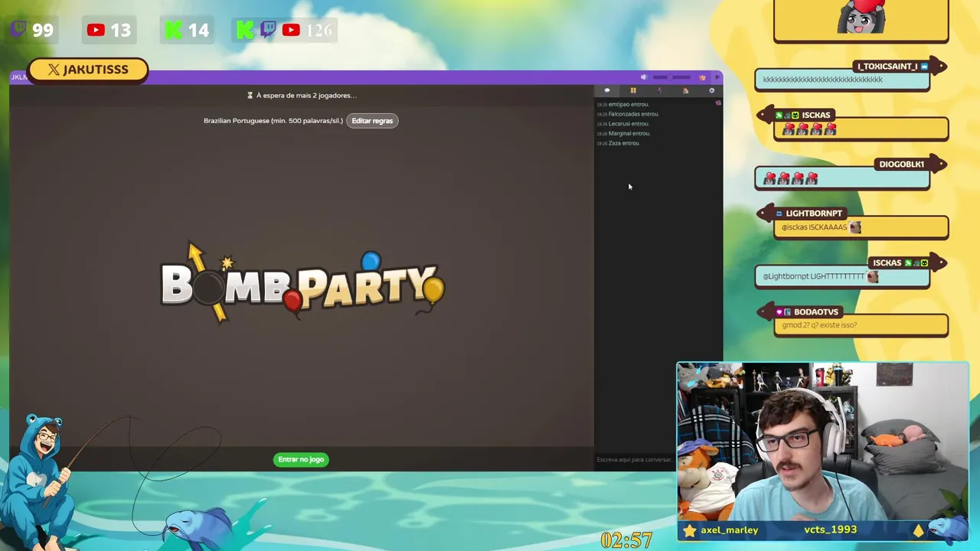Viewport: 980px width, 551px height.
Task: Click I_TOXICSAINT_I username in stream chat
Action: point(887,67)
